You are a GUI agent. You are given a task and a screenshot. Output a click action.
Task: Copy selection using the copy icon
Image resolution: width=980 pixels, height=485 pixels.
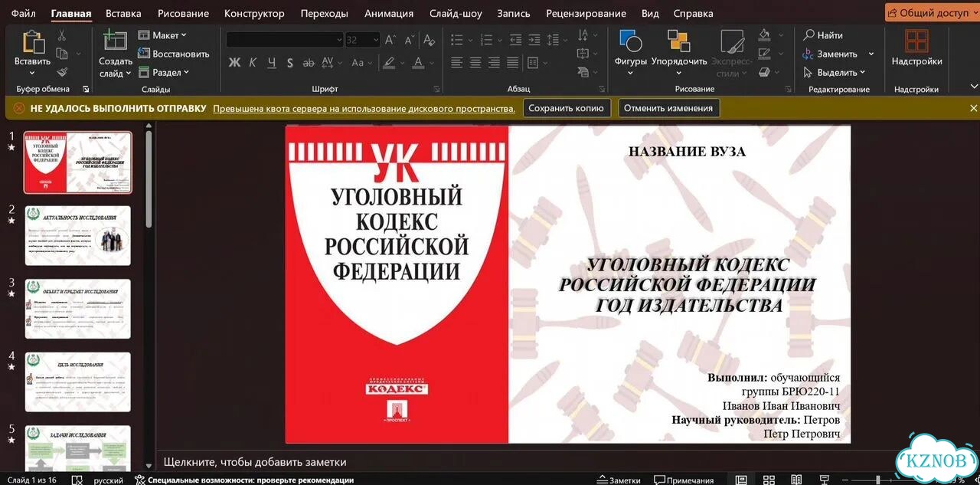pyautogui.click(x=62, y=54)
